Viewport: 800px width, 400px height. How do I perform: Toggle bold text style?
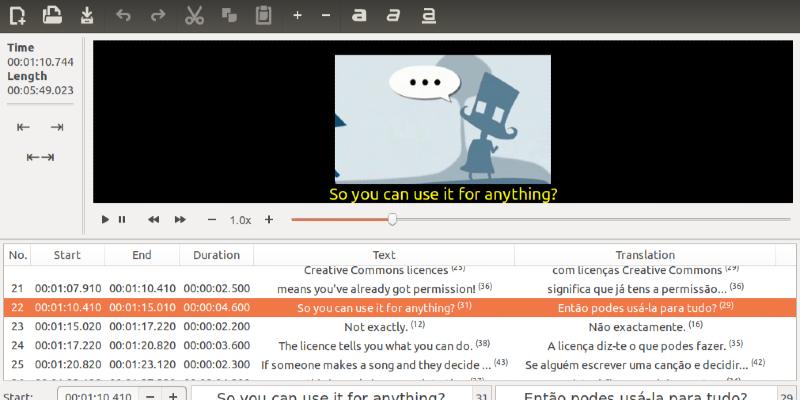(x=359, y=15)
